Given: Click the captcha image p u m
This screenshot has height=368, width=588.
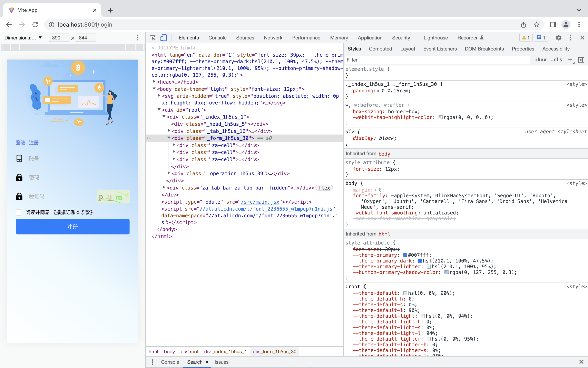Looking at the screenshot, I should [113, 196].
